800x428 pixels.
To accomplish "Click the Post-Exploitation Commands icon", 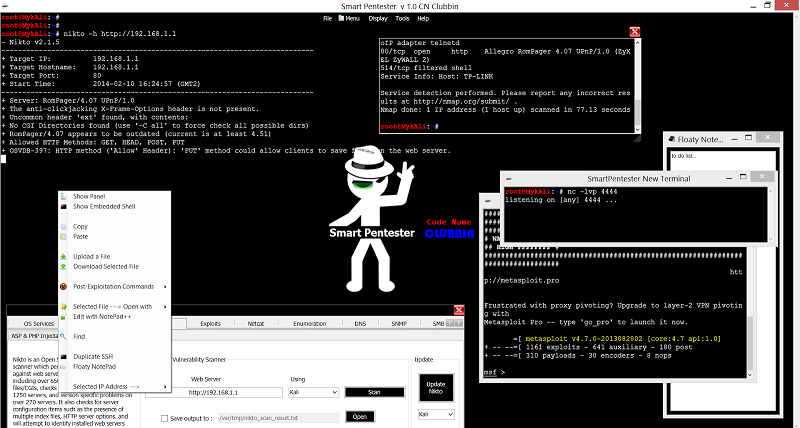I will (63, 287).
